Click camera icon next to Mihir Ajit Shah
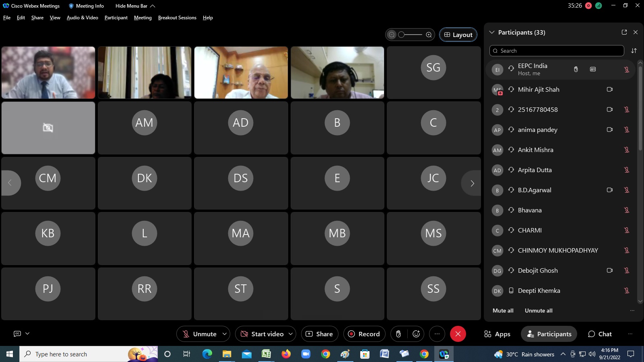Screen dimensions: 644x362 (610, 89)
